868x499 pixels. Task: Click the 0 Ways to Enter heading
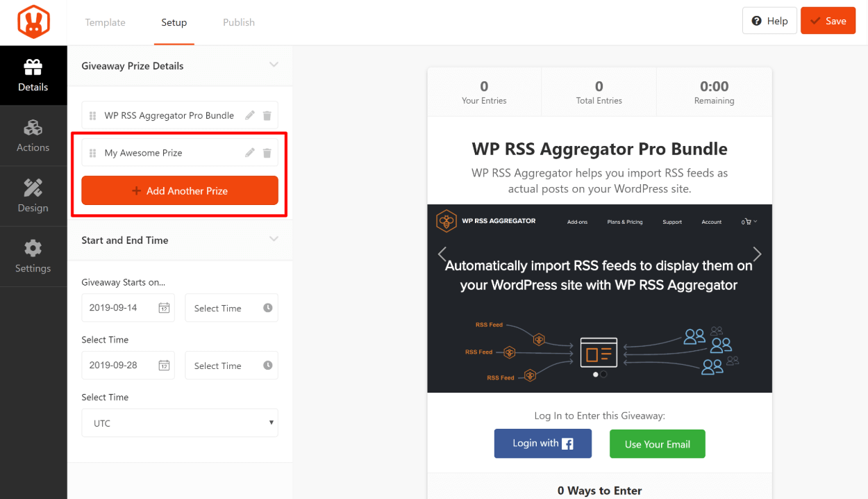[600, 491]
